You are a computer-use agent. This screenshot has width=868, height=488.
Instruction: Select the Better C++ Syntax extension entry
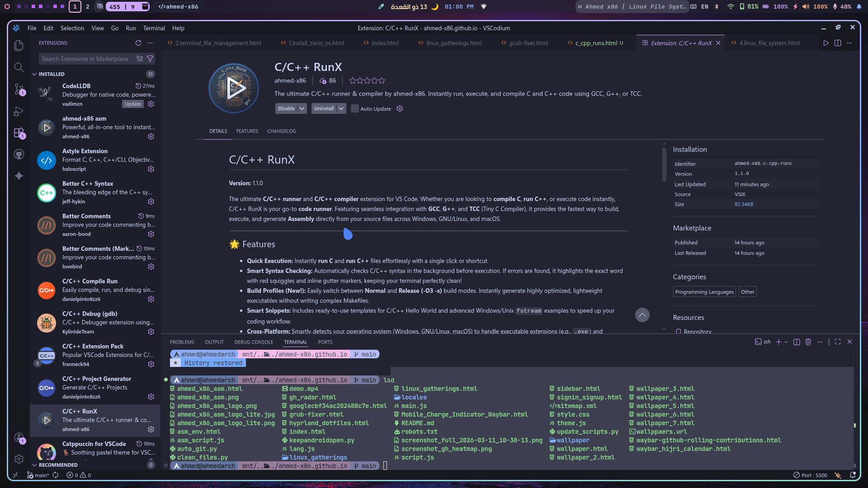(x=95, y=192)
